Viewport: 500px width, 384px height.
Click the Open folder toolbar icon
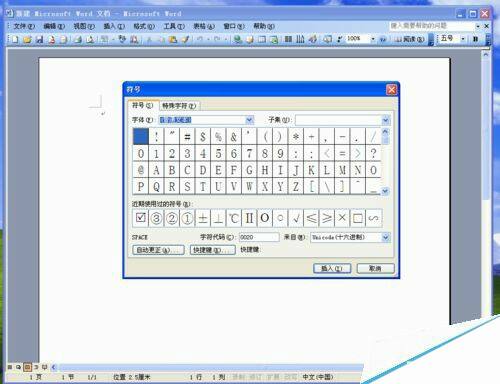coord(27,39)
